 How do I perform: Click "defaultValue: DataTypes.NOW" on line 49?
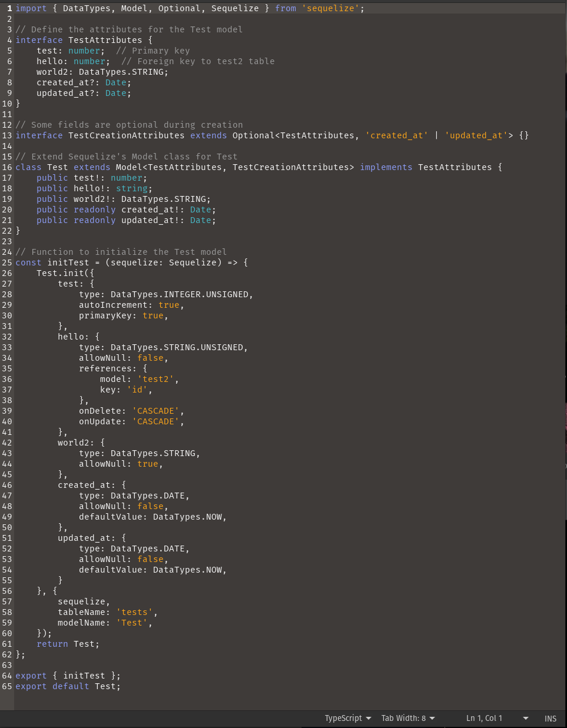click(x=150, y=517)
